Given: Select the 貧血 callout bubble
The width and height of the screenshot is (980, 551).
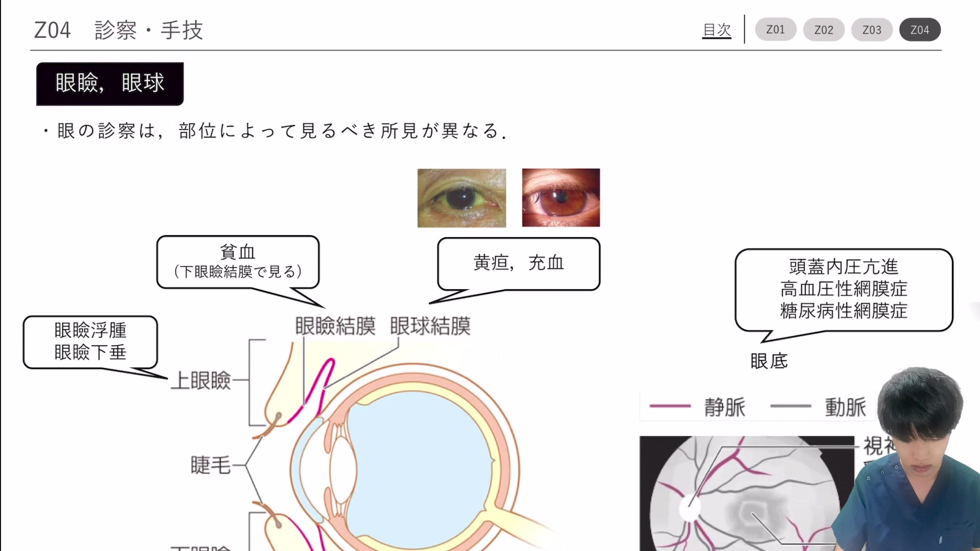Looking at the screenshot, I should (238, 262).
